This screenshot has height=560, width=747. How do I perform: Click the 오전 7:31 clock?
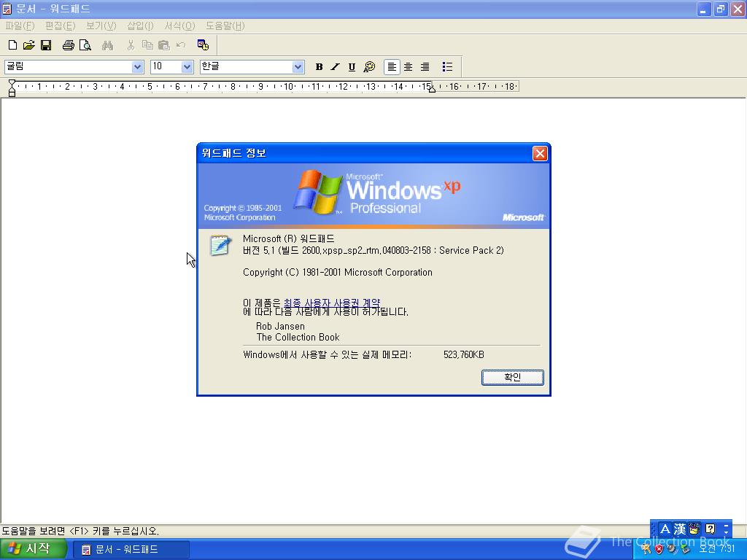click(717, 549)
